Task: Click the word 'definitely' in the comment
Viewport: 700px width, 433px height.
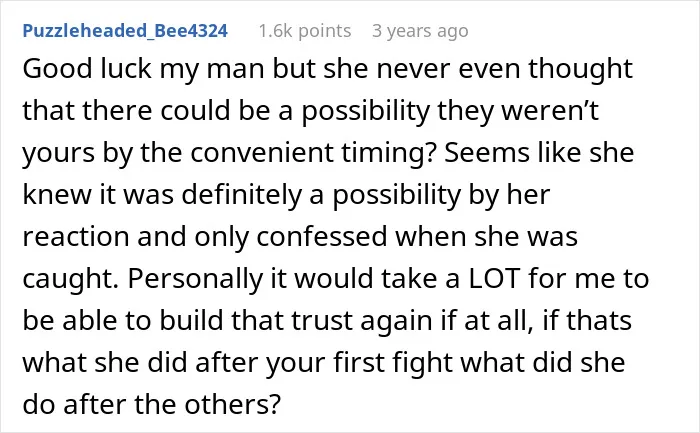Action: click(x=242, y=196)
